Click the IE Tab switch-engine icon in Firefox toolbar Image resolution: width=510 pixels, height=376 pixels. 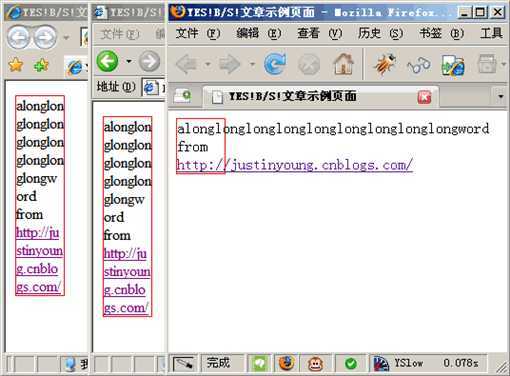click(x=453, y=65)
